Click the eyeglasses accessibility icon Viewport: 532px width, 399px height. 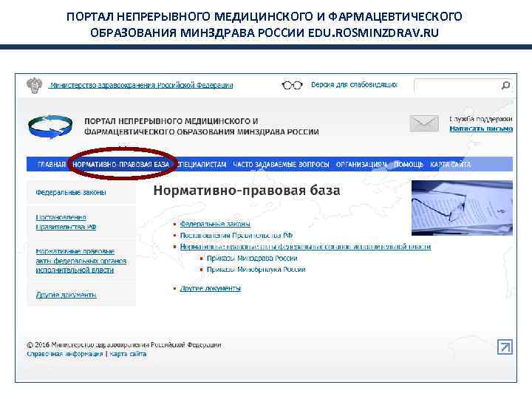click(x=292, y=85)
